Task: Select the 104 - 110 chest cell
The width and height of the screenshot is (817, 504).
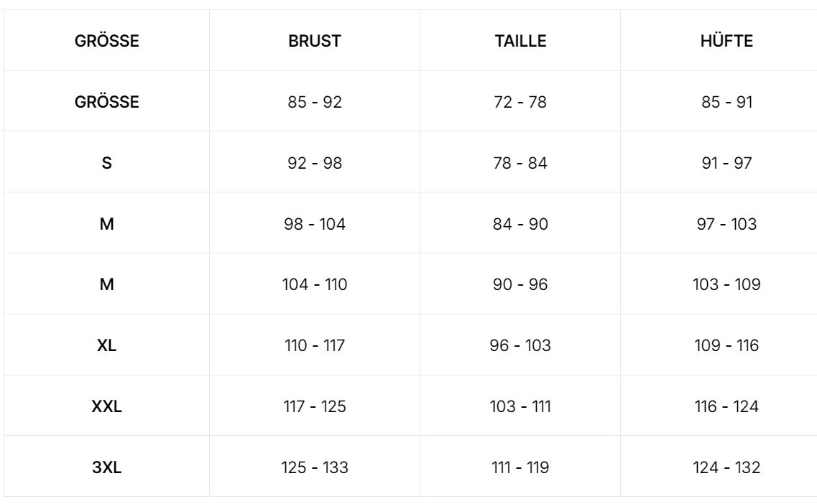Action: pyautogui.click(x=314, y=285)
